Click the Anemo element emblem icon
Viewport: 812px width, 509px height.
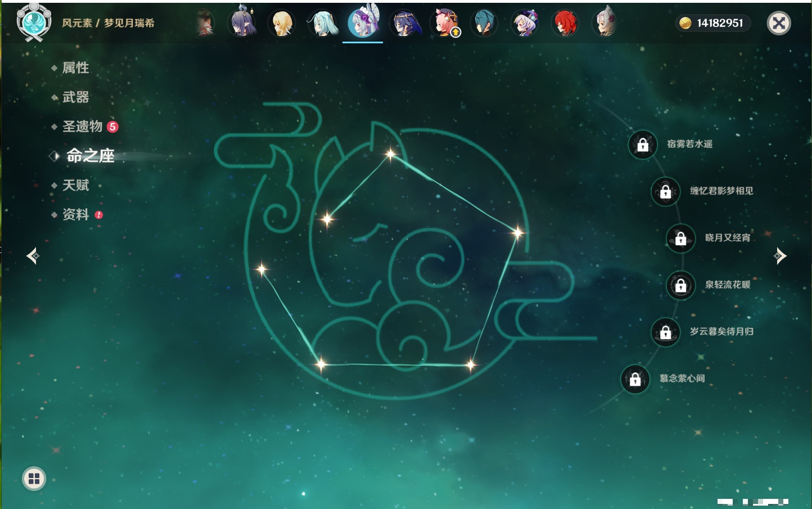[34, 22]
